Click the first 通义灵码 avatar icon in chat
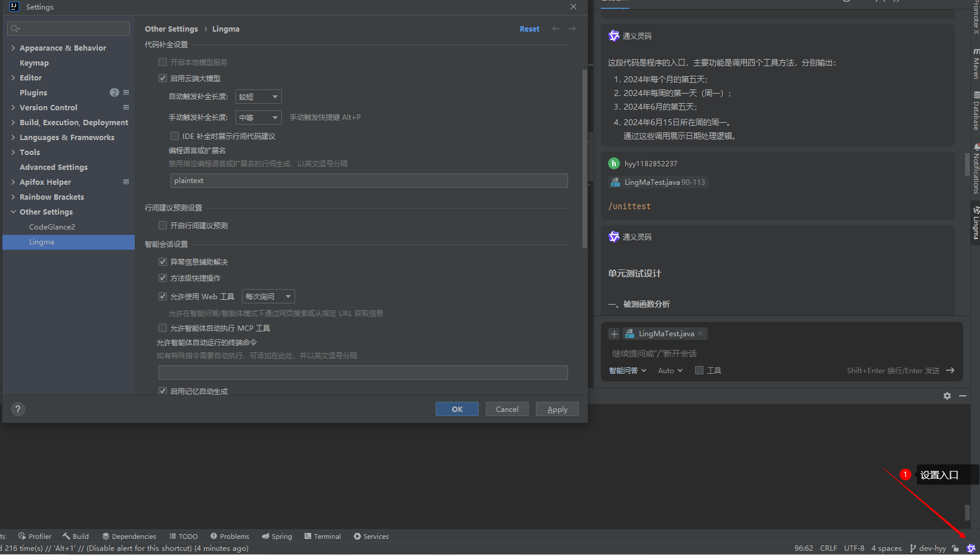This screenshot has width=980, height=555. coord(614,36)
